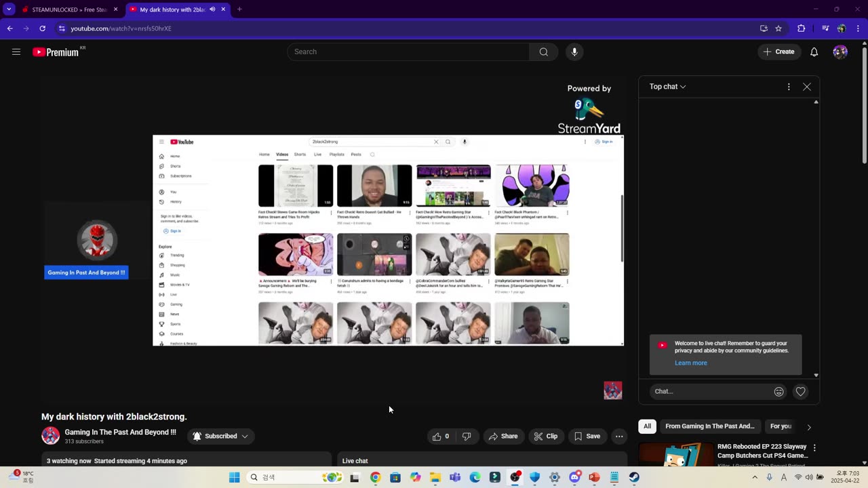
Task: Select the For you filter chip
Action: (x=781, y=426)
